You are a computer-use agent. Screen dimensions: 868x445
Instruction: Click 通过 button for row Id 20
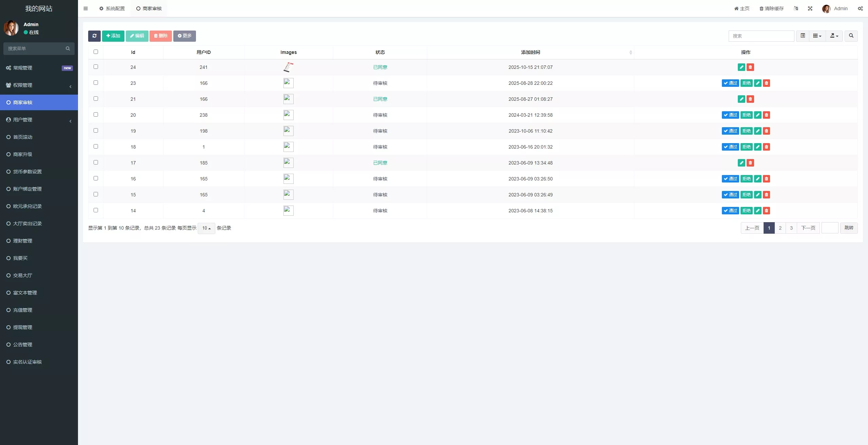pyautogui.click(x=730, y=115)
